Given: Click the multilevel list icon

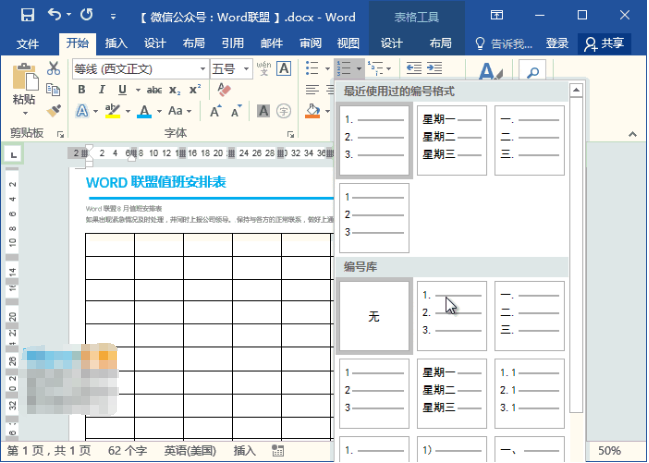Looking at the screenshot, I should click(x=376, y=68).
